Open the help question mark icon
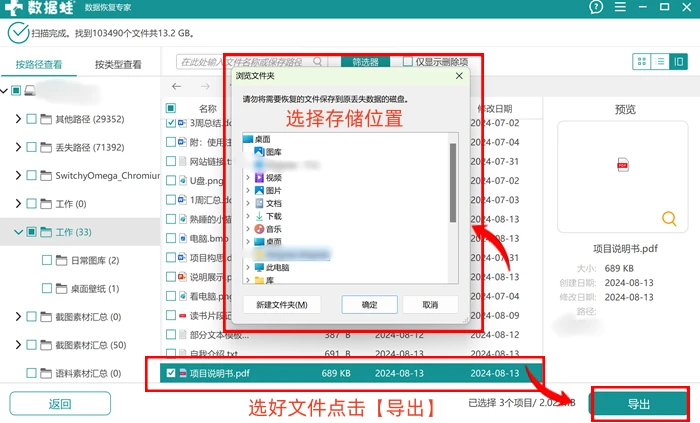700x423 pixels. (596, 7)
